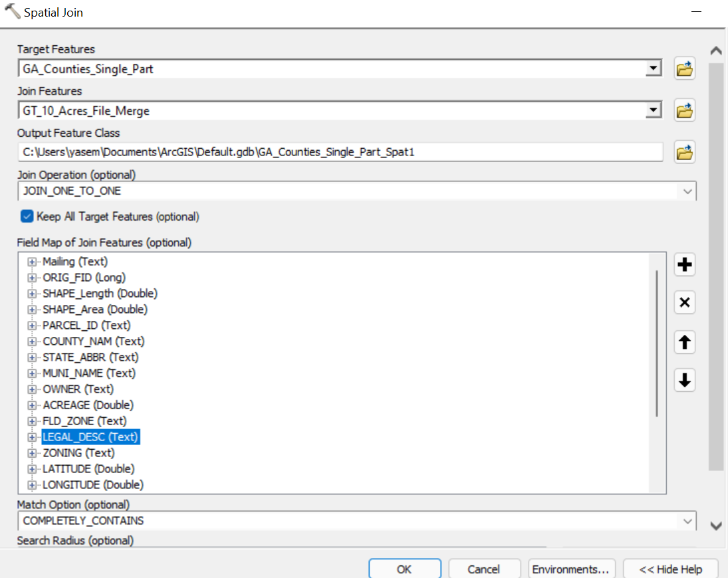Move LEGAL_DESC field up with the up arrow
Viewport: 728px width, 578px height.
click(x=684, y=342)
